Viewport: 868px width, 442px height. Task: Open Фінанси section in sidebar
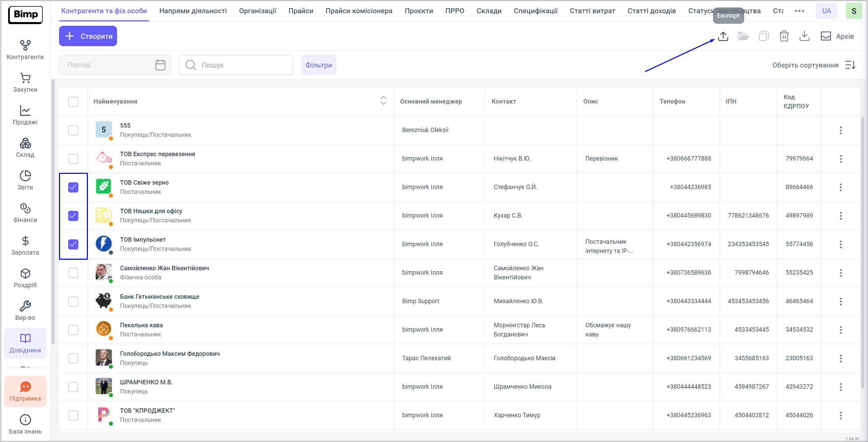tap(25, 213)
